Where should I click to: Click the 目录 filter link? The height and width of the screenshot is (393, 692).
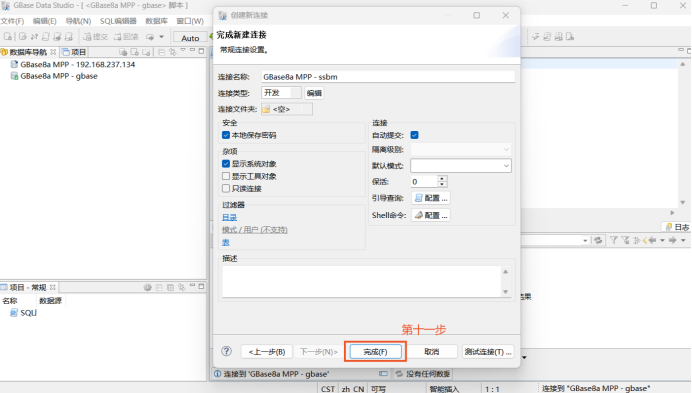click(x=229, y=217)
